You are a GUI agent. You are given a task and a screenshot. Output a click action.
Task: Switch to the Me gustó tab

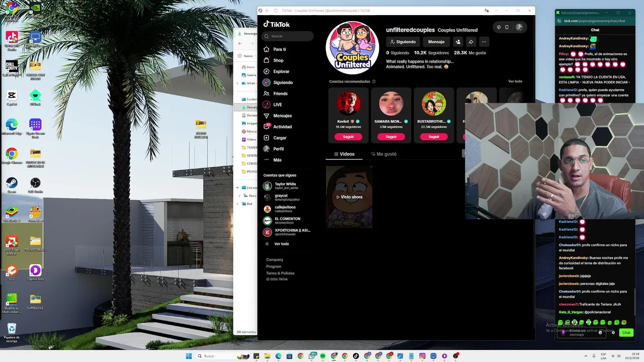click(x=384, y=154)
